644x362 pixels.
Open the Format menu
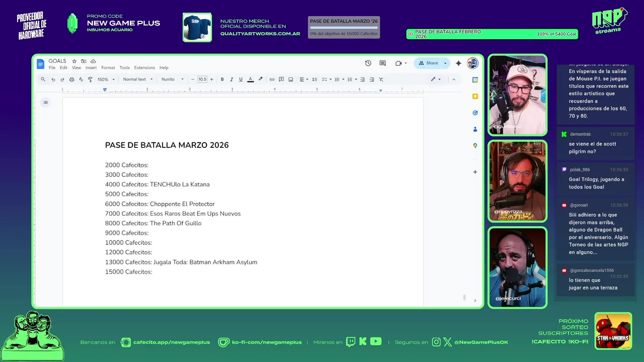[108, 68]
